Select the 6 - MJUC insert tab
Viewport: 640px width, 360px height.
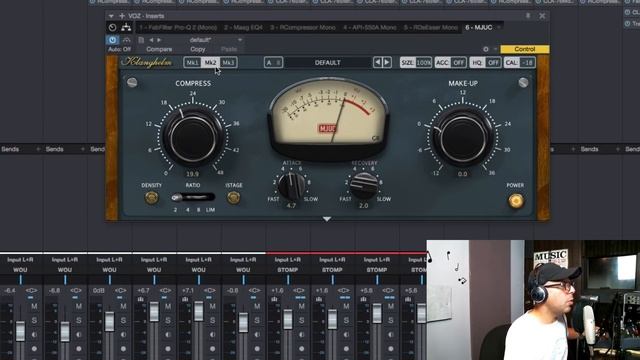479,27
